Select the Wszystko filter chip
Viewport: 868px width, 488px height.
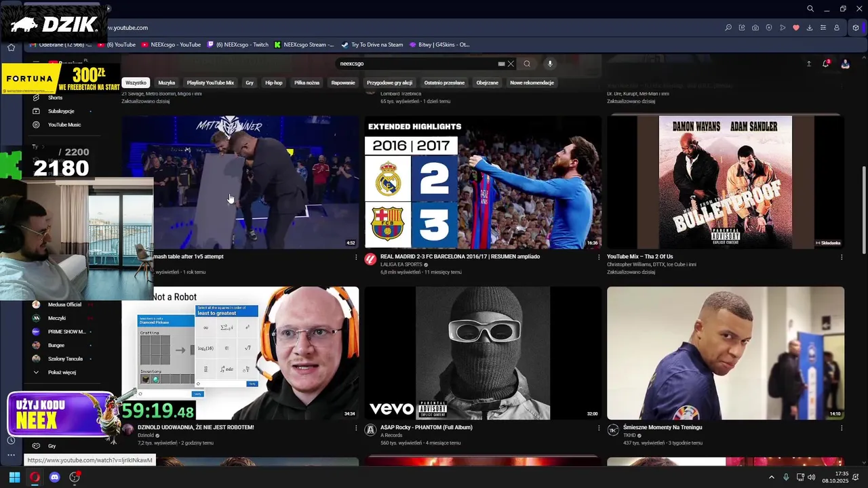coord(136,83)
